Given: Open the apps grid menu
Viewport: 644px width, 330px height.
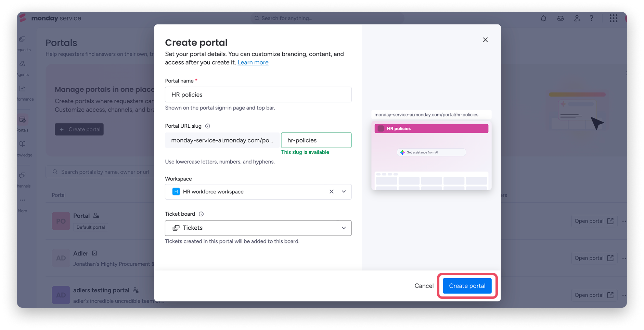Looking at the screenshot, I should point(613,18).
